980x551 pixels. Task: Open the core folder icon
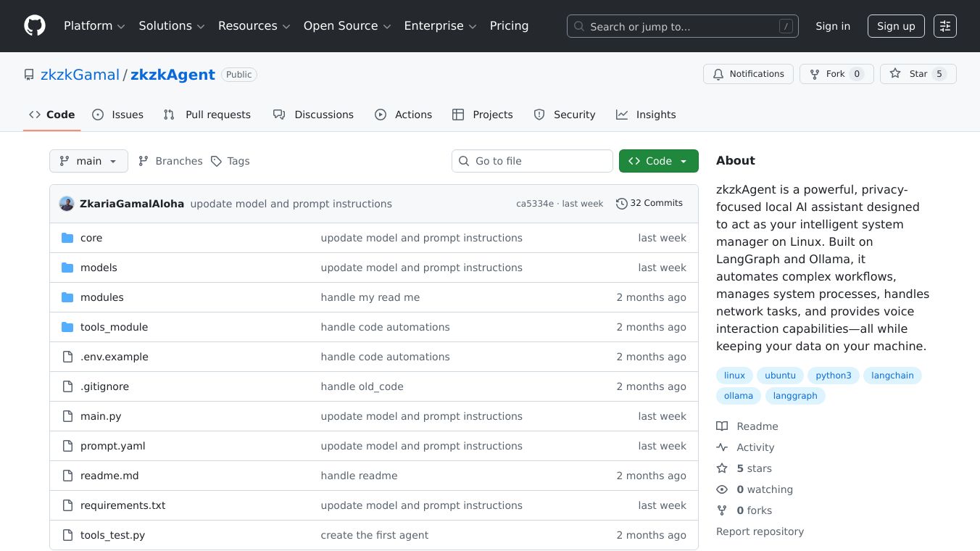[x=67, y=238]
